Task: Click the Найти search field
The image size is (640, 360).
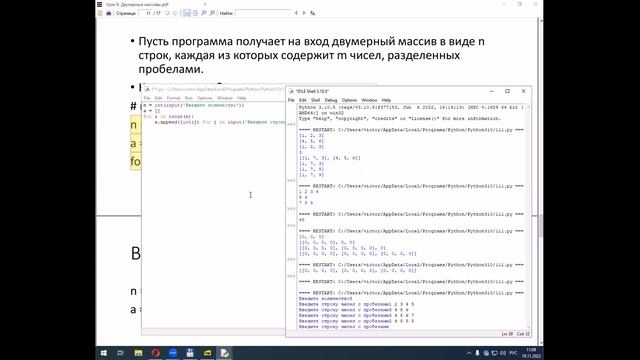Action: [x=263, y=13]
